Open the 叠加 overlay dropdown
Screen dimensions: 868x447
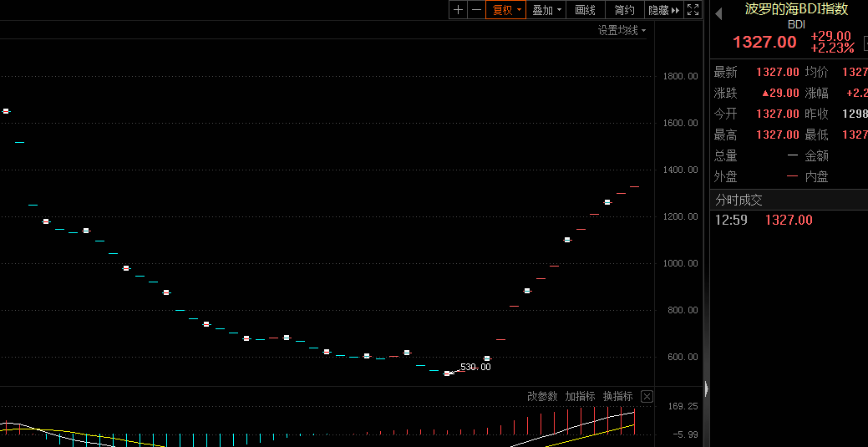tap(547, 10)
